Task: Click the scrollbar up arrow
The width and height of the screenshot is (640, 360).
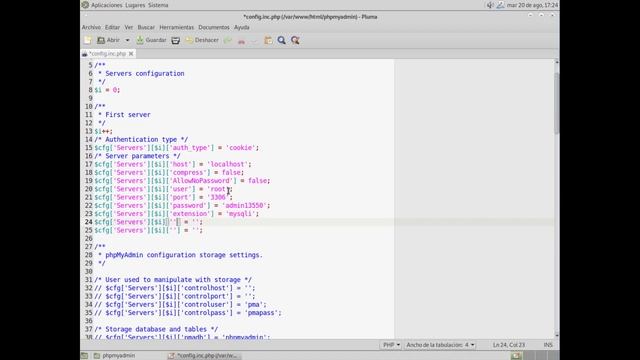Action: tap(556, 62)
